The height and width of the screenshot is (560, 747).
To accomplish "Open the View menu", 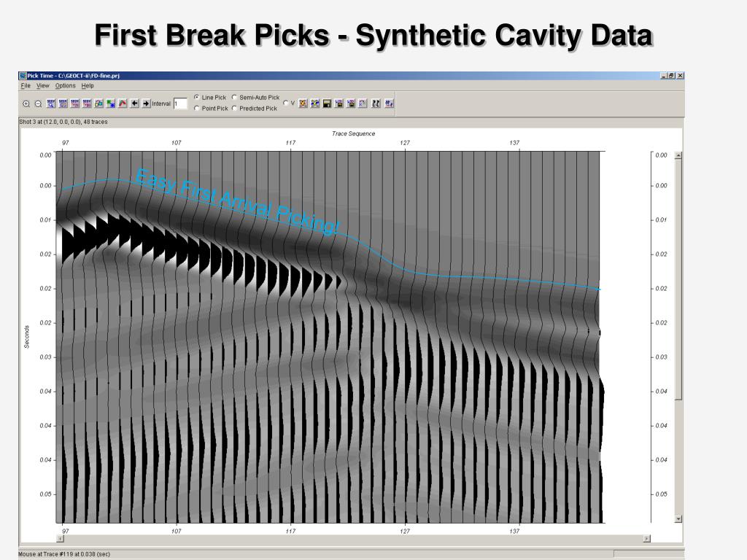I will 43,86.
